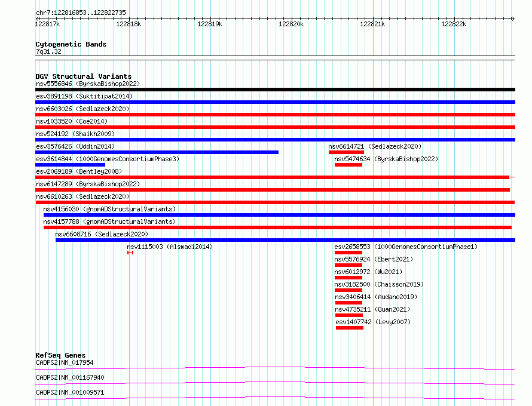Click the nsv5556846 (ByrskaBishop2022) label

pyautogui.click(x=88, y=84)
